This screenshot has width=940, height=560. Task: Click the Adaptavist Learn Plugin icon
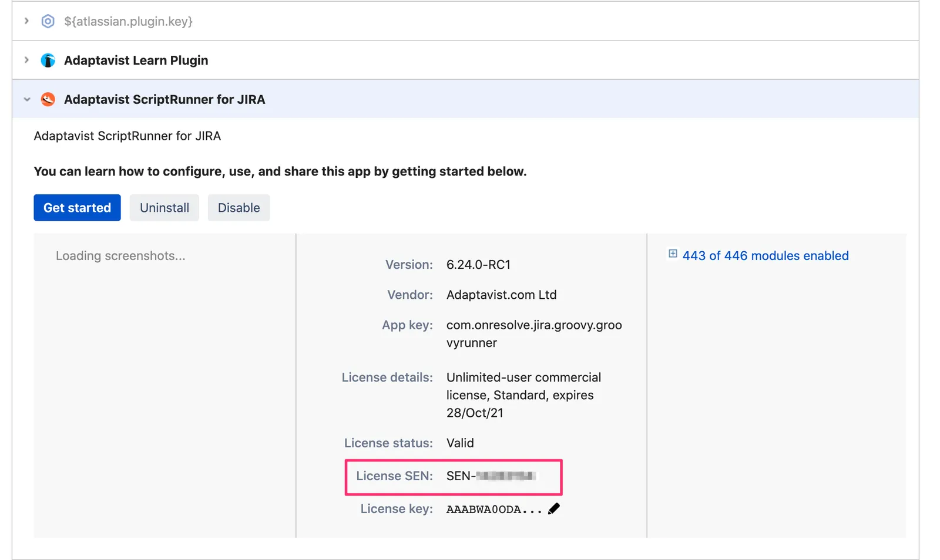48,60
